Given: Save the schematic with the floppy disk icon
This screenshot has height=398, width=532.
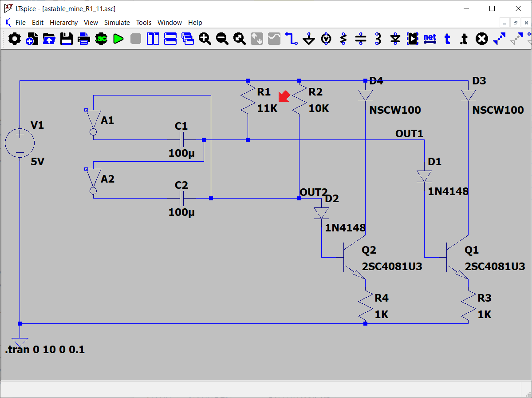Looking at the screenshot, I should coord(67,39).
